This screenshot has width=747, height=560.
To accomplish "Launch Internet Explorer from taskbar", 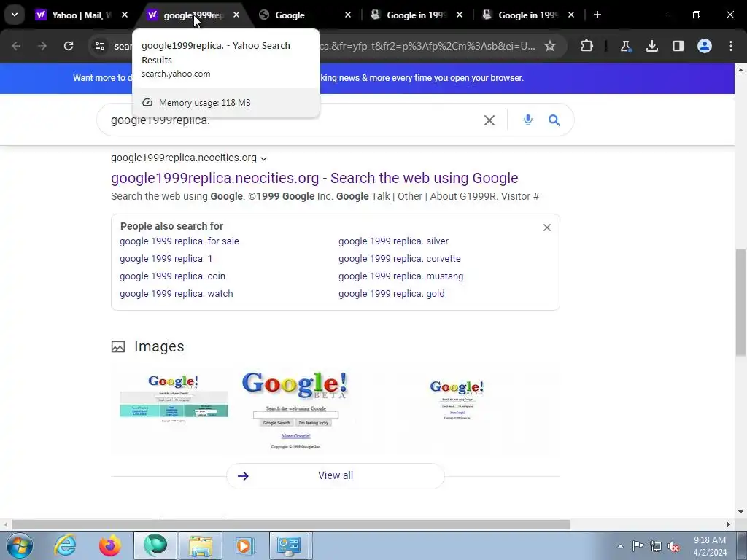I will (x=65, y=545).
